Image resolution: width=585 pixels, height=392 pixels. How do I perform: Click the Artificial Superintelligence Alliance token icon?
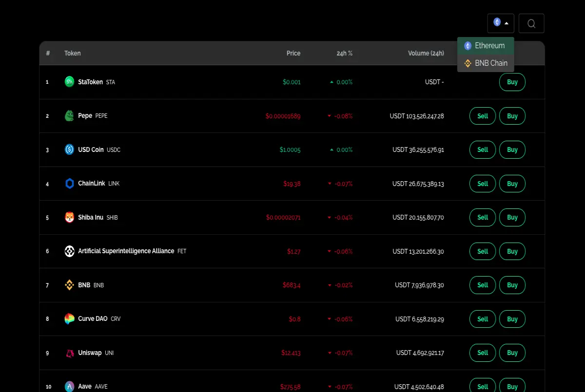click(70, 251)
